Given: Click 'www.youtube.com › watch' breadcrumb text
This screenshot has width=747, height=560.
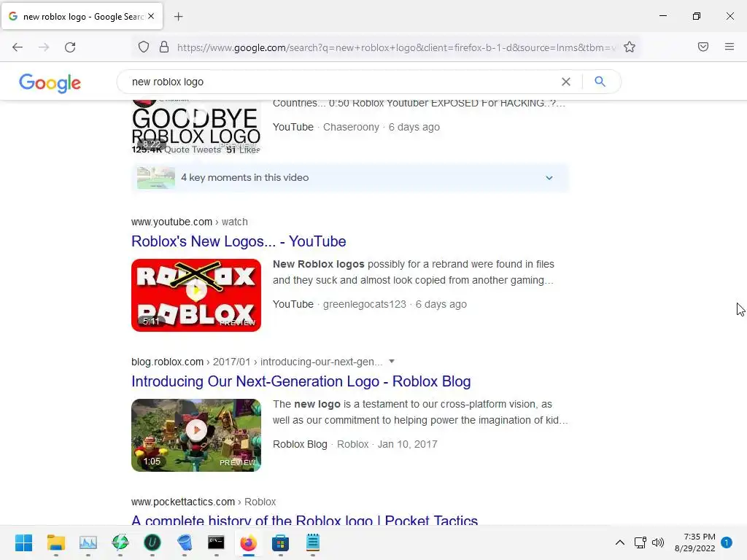Looking at the screenshot, I should [189, 222].
